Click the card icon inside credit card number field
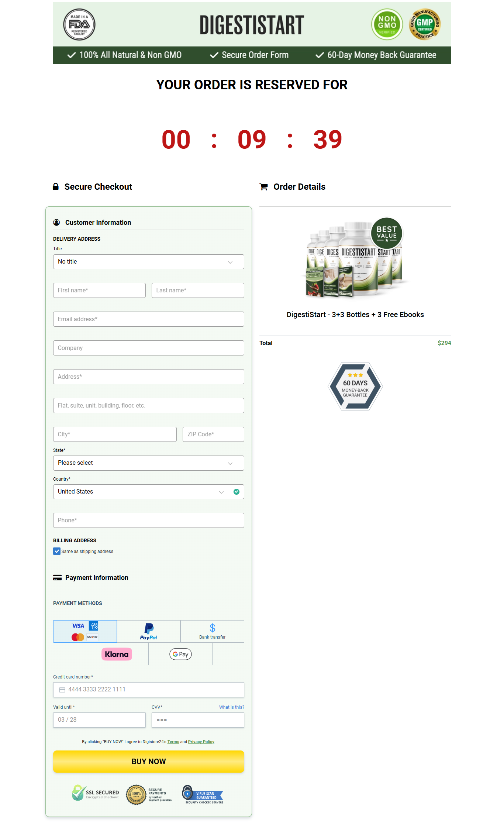 point(62,690)
